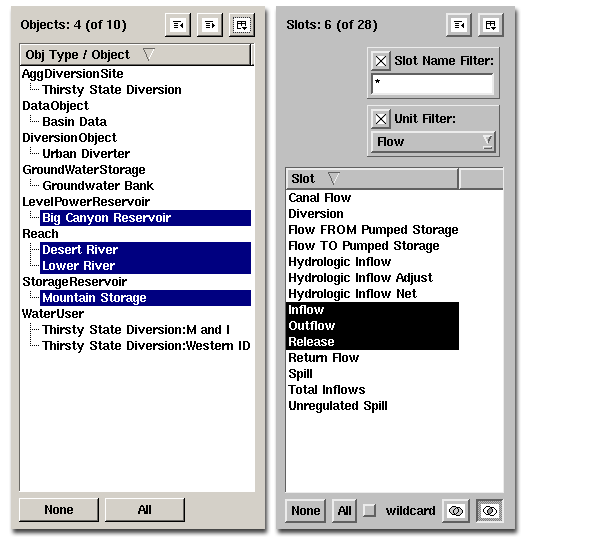Click the All button under Slots list

pos(344,511)
